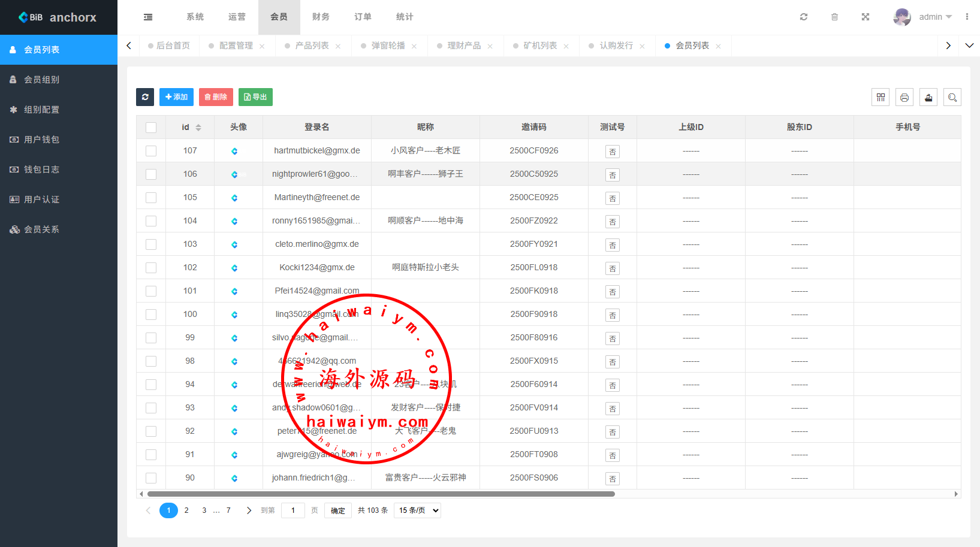The height and width of the screenshot is (547, 980).
Task: Click the dark table refresh button
Action: tap(145, 97)
